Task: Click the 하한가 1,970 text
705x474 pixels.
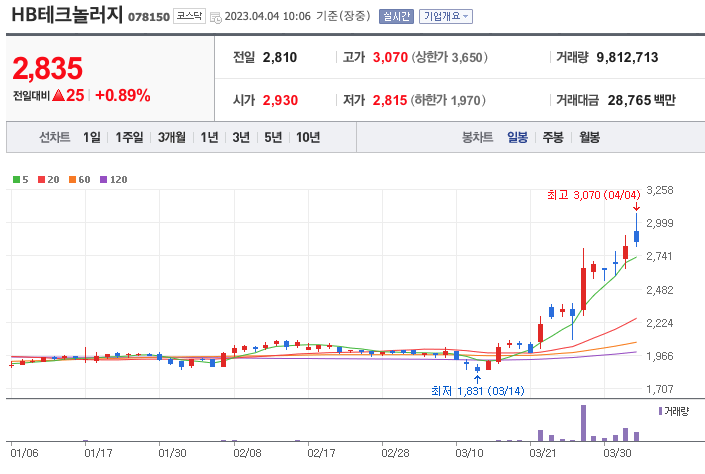Action: tap(448, 100)
